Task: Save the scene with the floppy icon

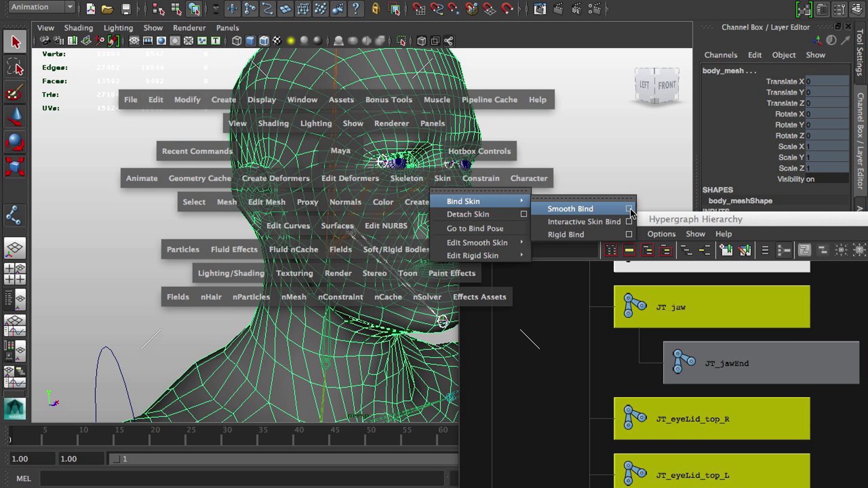Action: [125, 9]
